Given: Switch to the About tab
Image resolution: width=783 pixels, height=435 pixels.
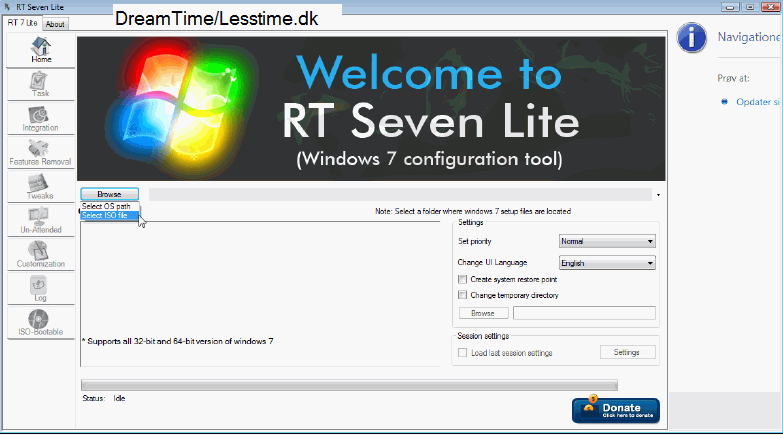Looking at the screenshot, I should pyautogui.click(x=55, y=24).
